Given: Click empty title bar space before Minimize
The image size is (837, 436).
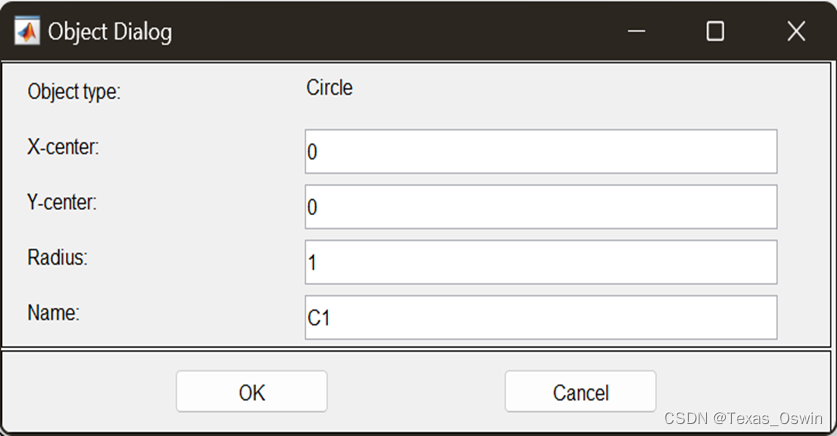Looking at the screenshot, I should coord(400,32).
